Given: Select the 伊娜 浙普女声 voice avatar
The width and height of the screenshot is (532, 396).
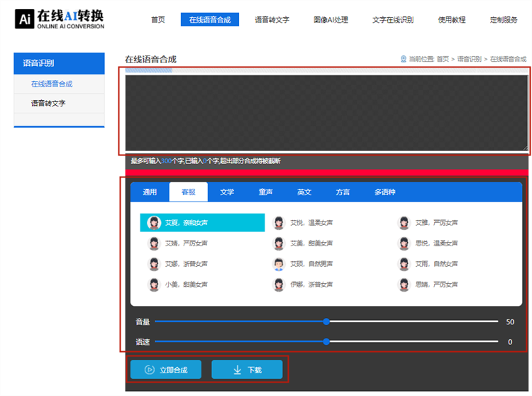Looking at the screenshot, I should pos(279,285).
